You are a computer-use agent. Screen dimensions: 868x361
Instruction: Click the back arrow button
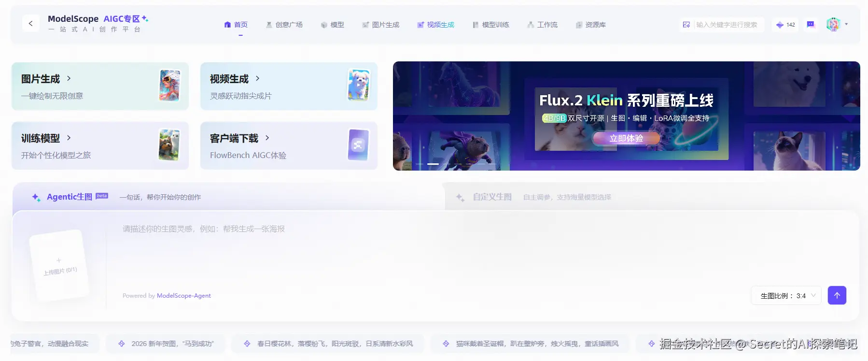coord(31,23)
